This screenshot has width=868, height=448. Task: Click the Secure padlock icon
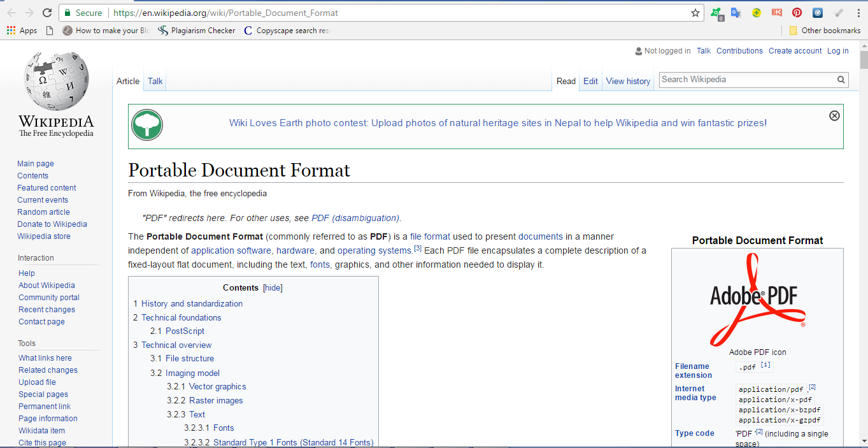pyautogui.click(x=68, y=12)
